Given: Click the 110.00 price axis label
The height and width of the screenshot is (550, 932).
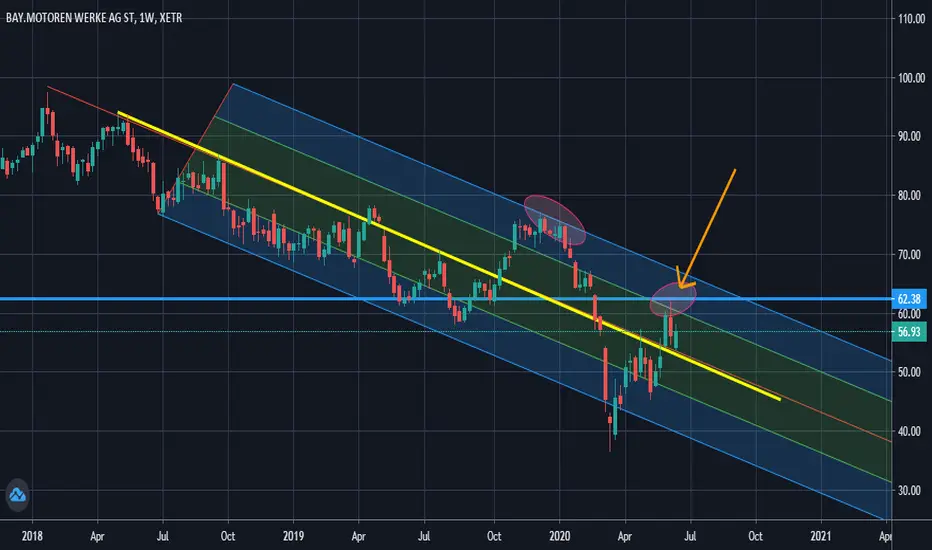Looking at the screenshot, I should coord(911,18).
